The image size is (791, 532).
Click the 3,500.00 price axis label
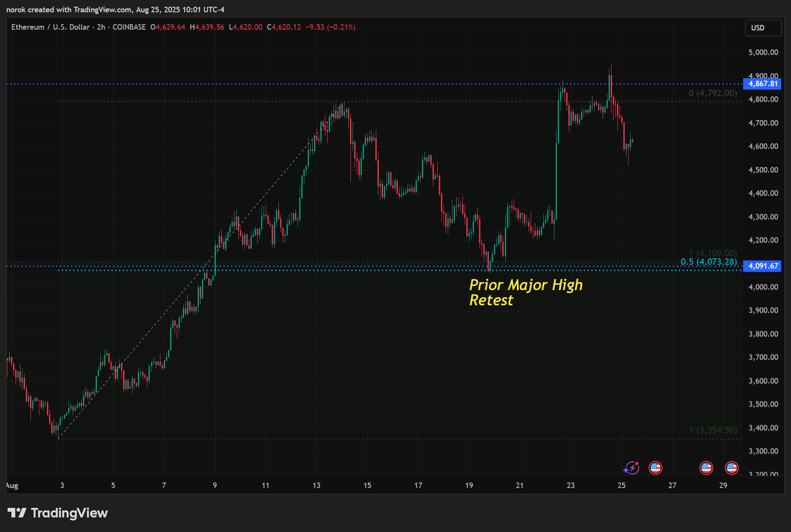click(x=763, y=404)
